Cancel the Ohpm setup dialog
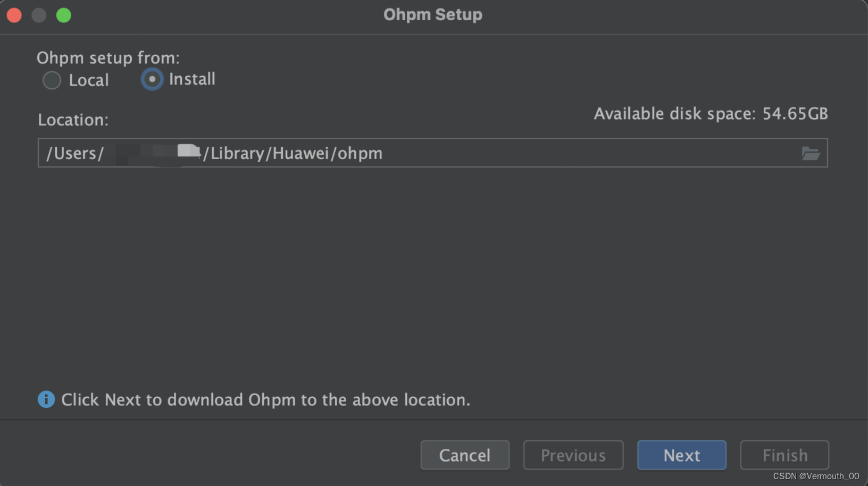Viewport: 868px width, 486px height. point(465,455)
